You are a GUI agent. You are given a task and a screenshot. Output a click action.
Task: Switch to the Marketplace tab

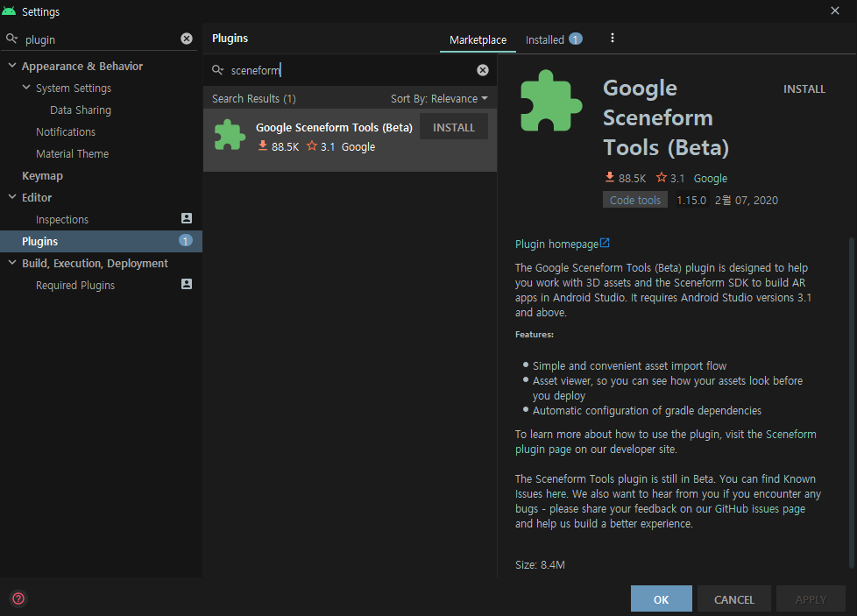point(478,39)
